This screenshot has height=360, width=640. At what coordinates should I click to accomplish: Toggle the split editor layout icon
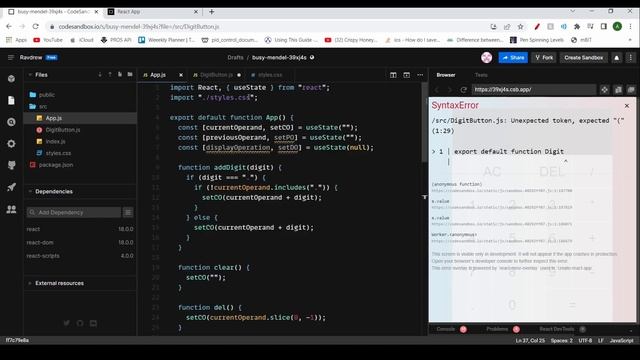click(393, 75)
